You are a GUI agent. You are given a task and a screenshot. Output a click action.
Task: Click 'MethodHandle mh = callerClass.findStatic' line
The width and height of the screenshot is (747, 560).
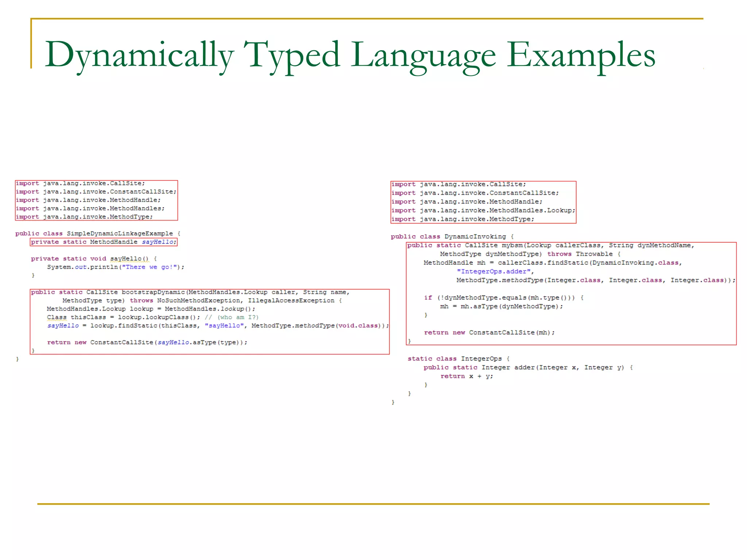coord(553,263)
